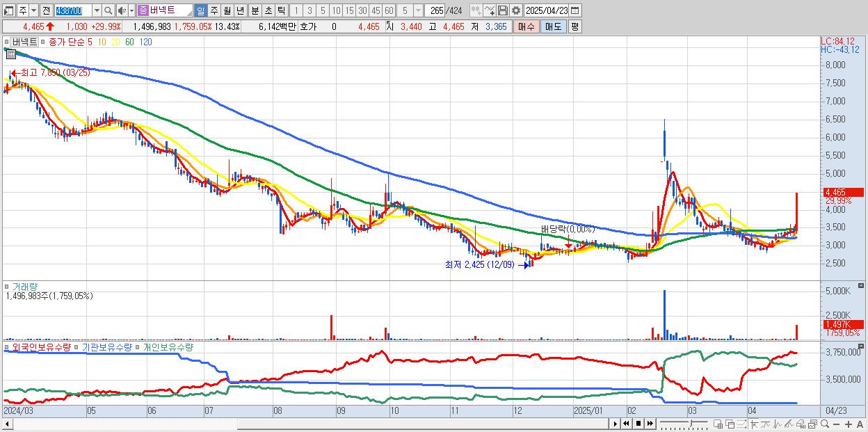Click the candle count field 265

pyautogui.click(x=436, y=10)
